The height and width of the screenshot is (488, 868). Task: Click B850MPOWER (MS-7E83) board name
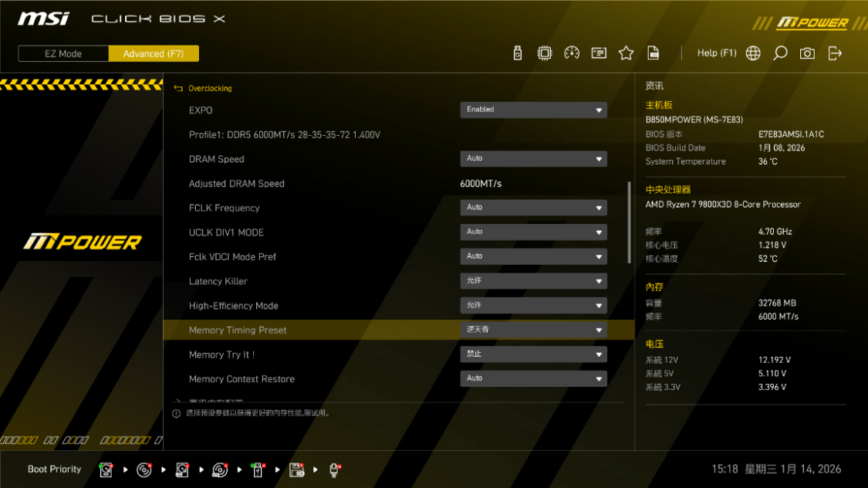[694, 120]
